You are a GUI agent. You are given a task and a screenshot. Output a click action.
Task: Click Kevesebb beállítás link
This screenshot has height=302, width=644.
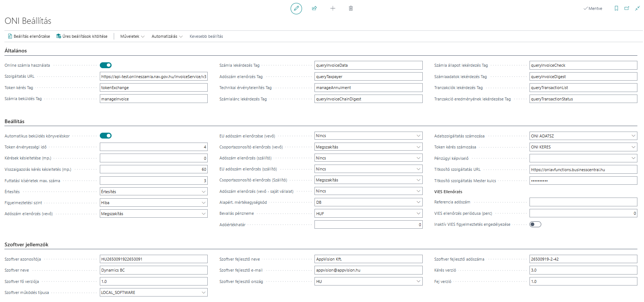[206, 36]
